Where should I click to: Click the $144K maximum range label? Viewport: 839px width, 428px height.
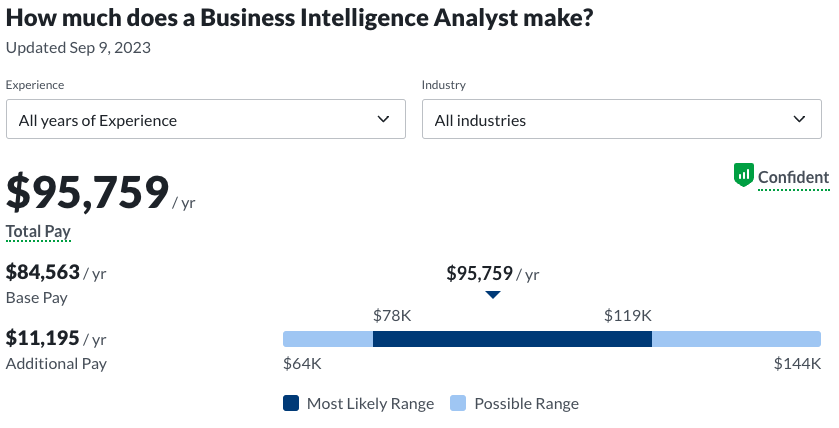click(x=797, y=364)
